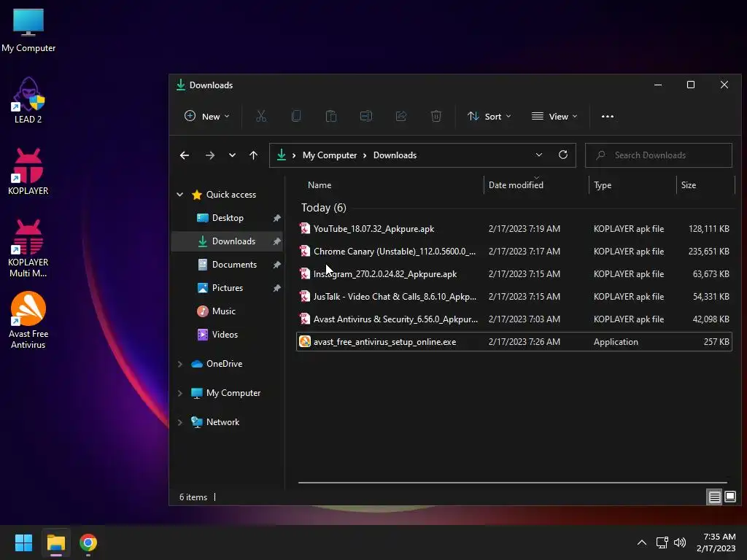This screenshot has height=560, width=747.
Task: Open Windows Start menu
Action: pyautogui.click(x=23, y=542)
